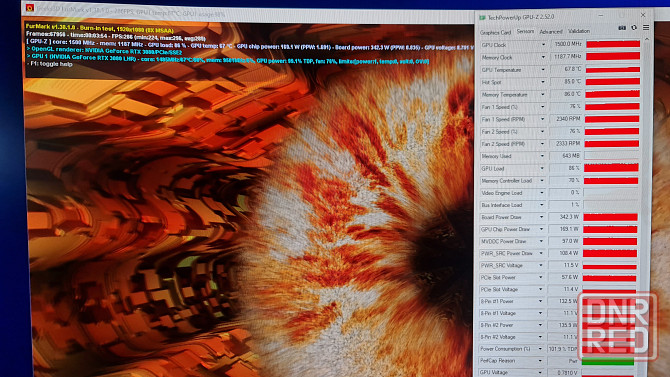The image size is (670, 377).
Task: Open the Memory Clock dropdown arrow
Action: (544, 57)
